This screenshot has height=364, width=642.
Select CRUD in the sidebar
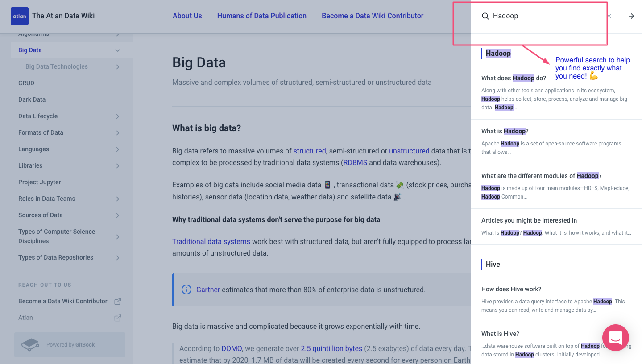pos(26,83)
